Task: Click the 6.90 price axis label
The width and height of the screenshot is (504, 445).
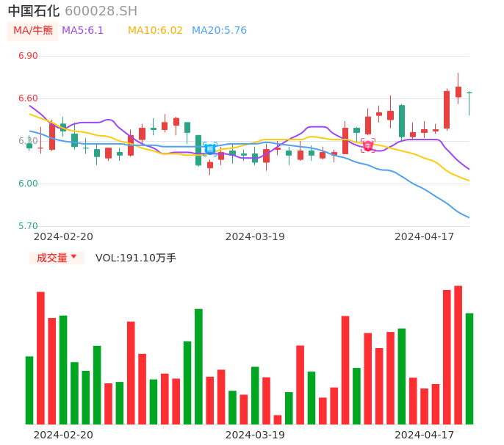Action: pos(28,56)
